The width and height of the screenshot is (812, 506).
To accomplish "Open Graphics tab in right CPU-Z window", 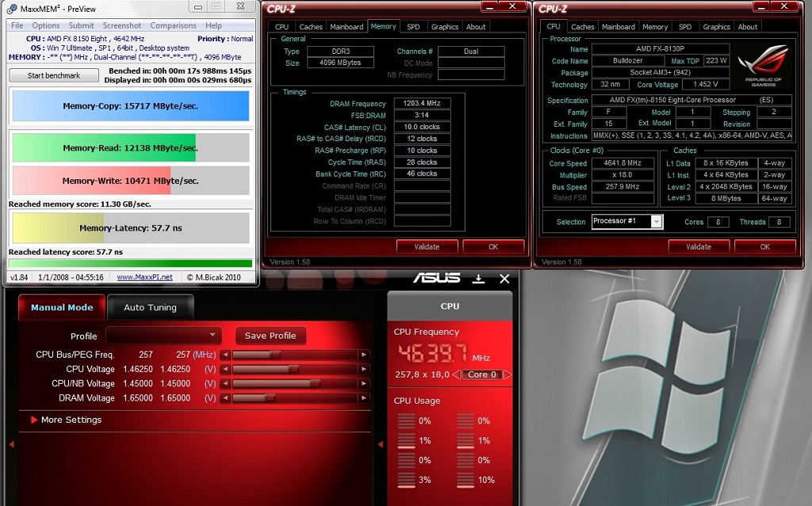I will coord(716,27).
